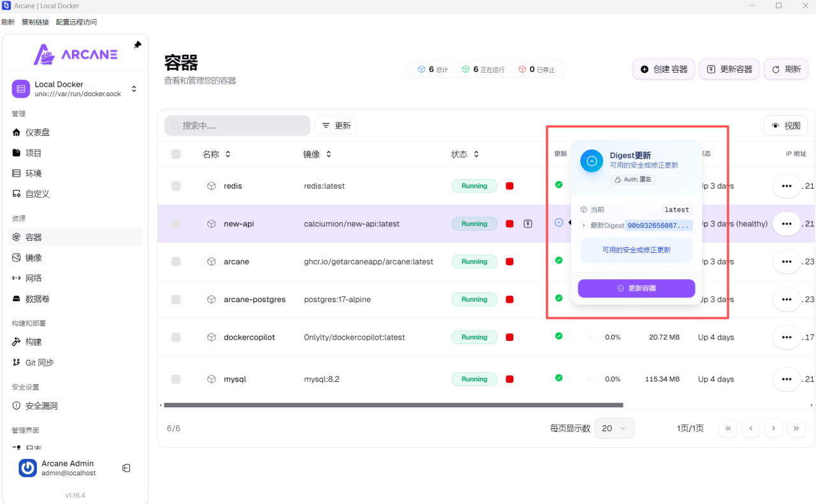Select the arcane-postgres row checkbox
Screen dimensions: 816x504
tap(176, 299)
